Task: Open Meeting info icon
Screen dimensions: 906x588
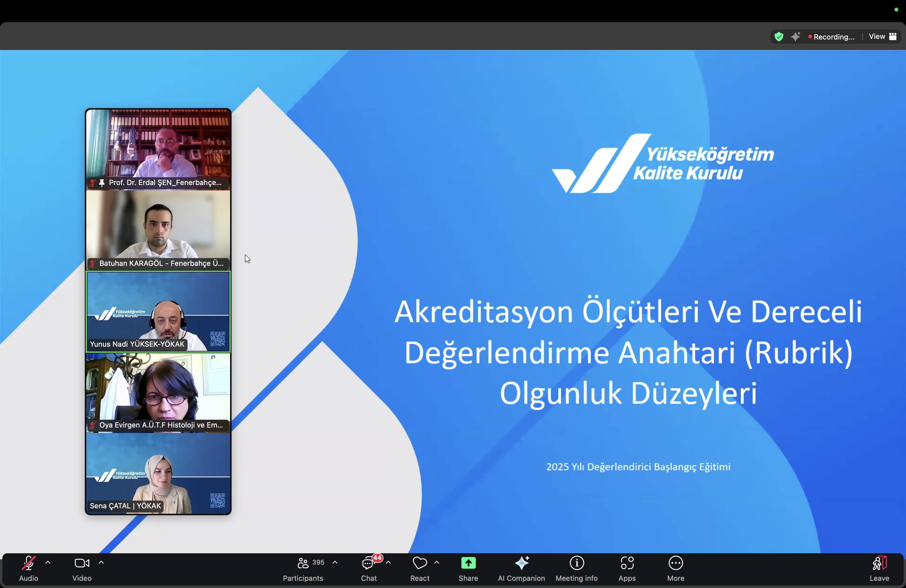Action: [x=577, y=563]
